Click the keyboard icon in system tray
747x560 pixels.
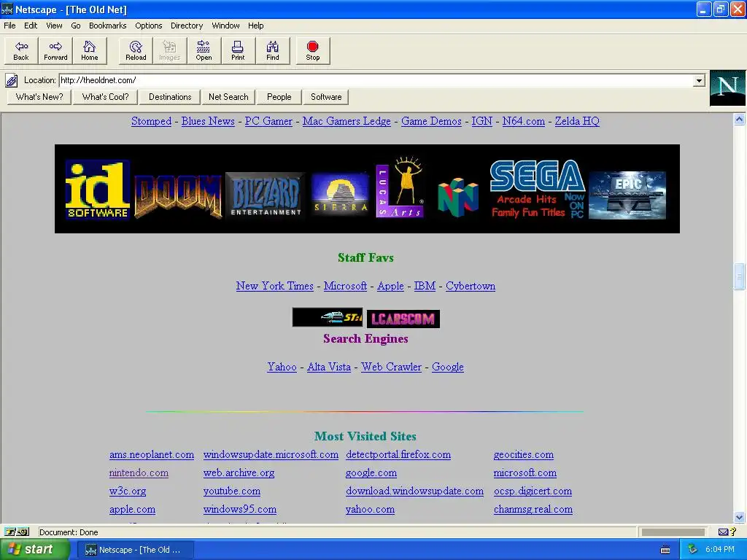tap(665, 550)
